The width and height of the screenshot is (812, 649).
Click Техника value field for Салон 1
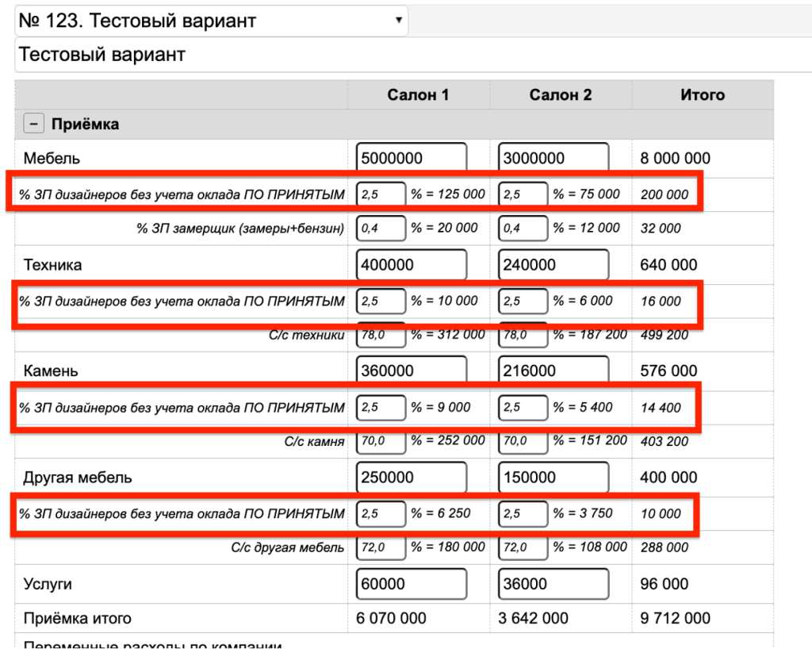click(412, 265)
